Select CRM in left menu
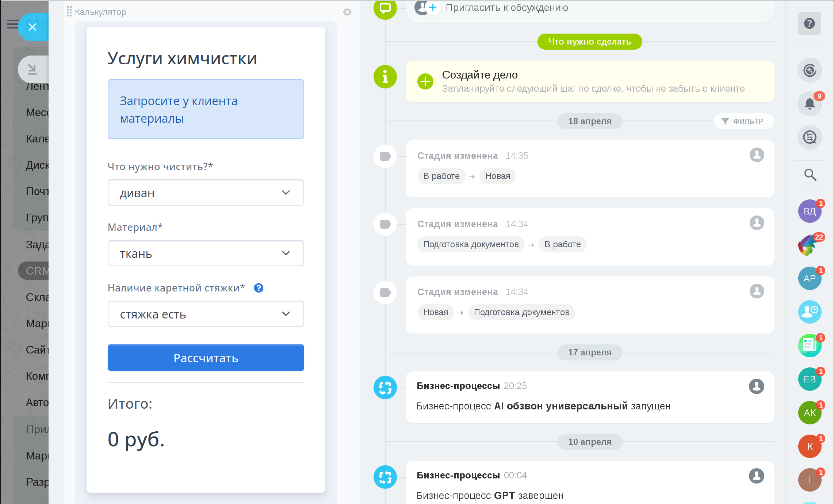The image size is (834, 504). click(37, 271)
